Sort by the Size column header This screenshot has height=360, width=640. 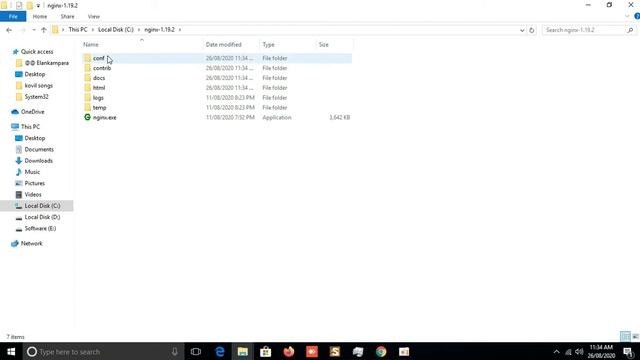pos(324,44)
